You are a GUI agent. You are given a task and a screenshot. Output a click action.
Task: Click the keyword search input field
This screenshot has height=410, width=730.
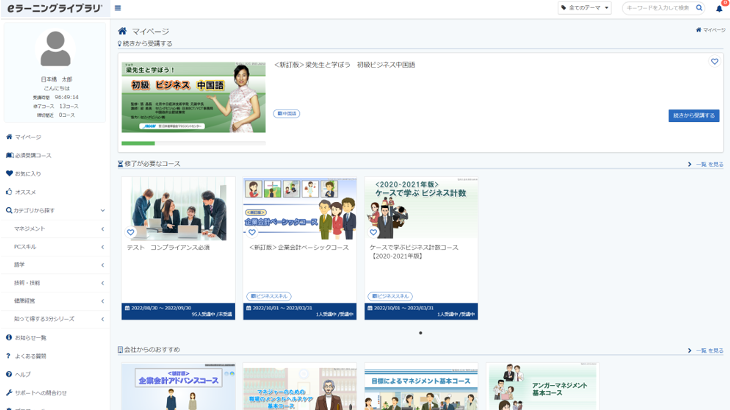click(x=657, y=8)
